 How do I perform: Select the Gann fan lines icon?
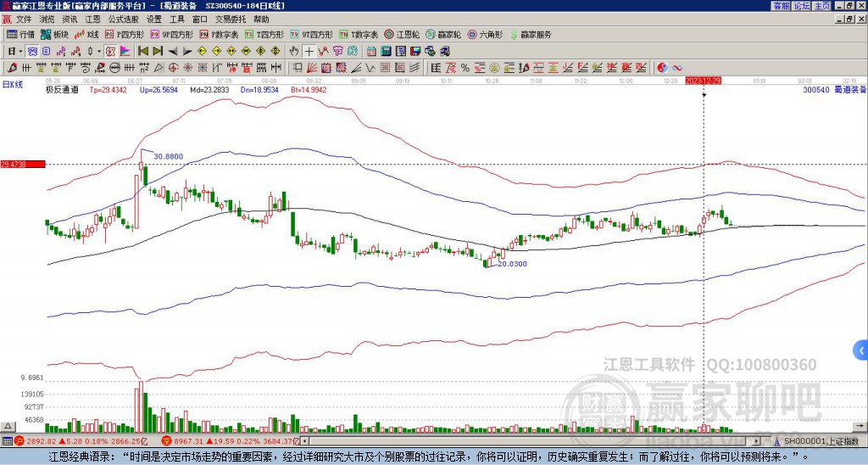[312, 68]
